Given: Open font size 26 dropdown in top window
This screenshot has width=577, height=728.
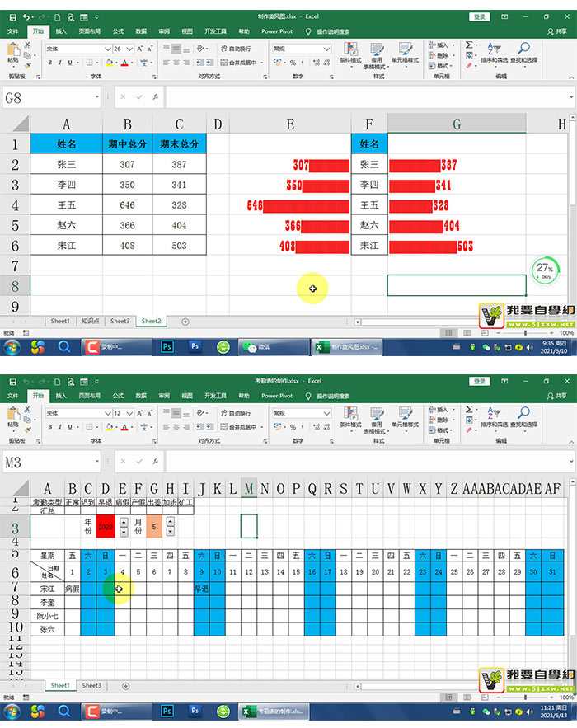Looking at the screenshot, I should [129, 49].
